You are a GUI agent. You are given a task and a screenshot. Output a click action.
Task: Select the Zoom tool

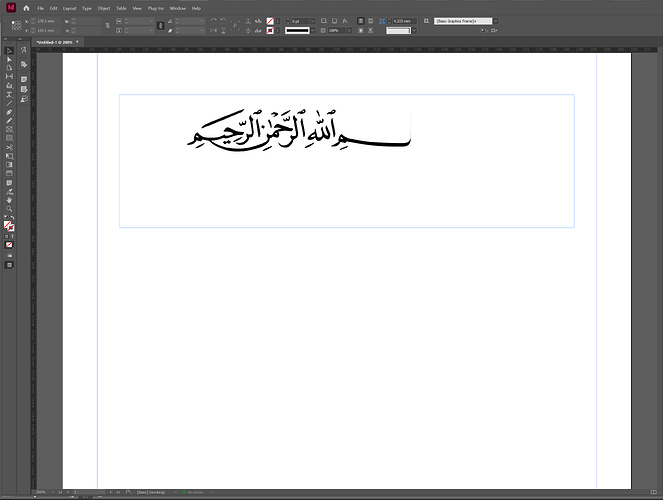(x=9, y=209)
